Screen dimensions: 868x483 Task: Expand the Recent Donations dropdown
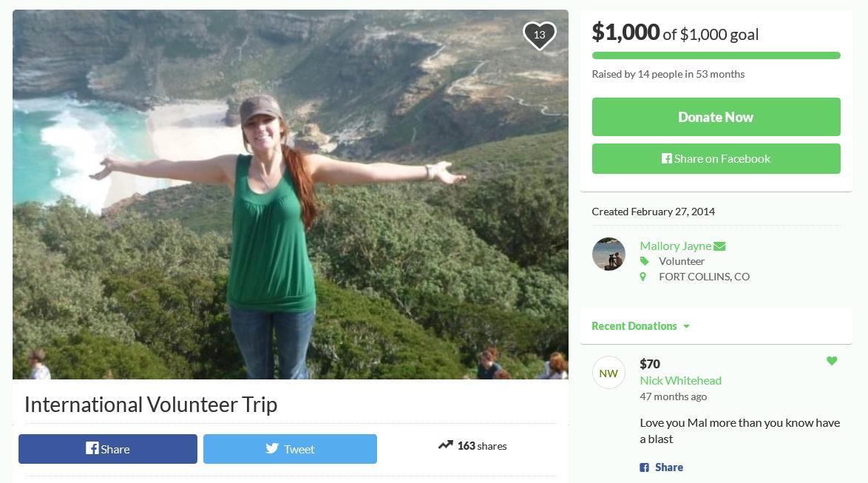[640, 326]
